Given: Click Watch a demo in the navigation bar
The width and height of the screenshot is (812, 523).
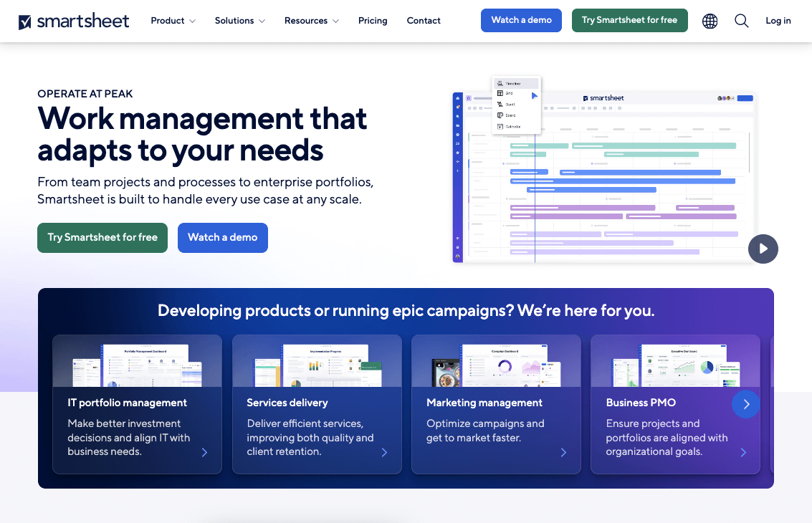Looking at the screenshot, I should tap(522, 20).
